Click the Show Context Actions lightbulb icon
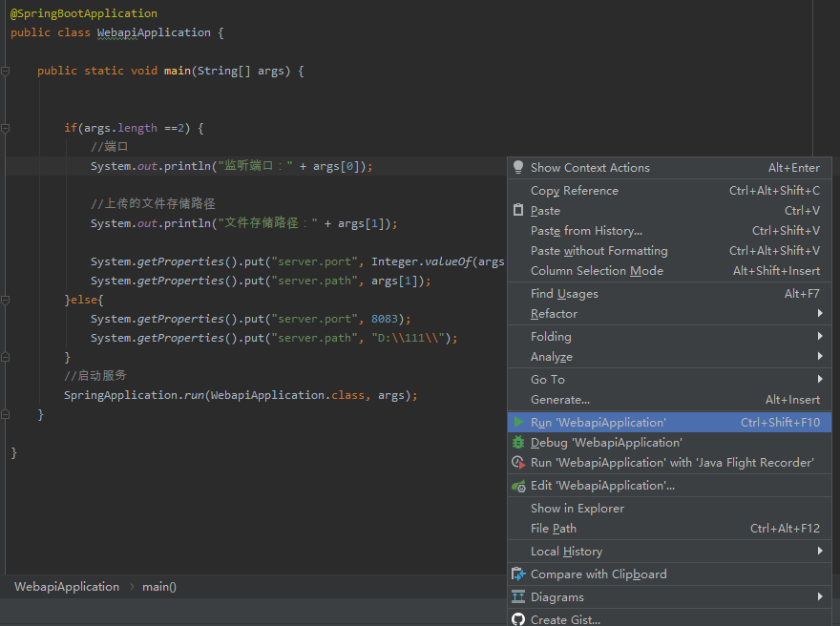 point(518,167)
